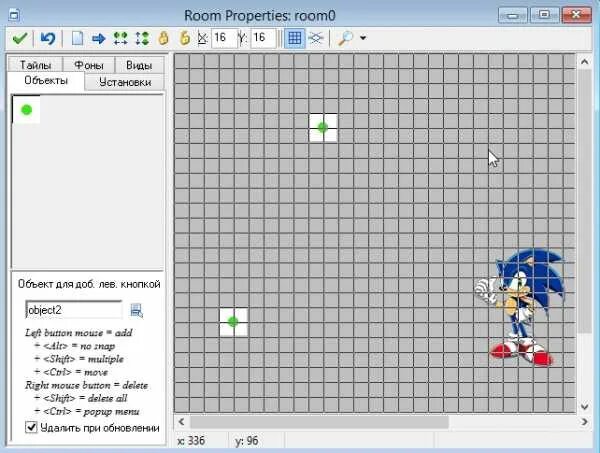Click the object2 name field

[x=73, y=310]
